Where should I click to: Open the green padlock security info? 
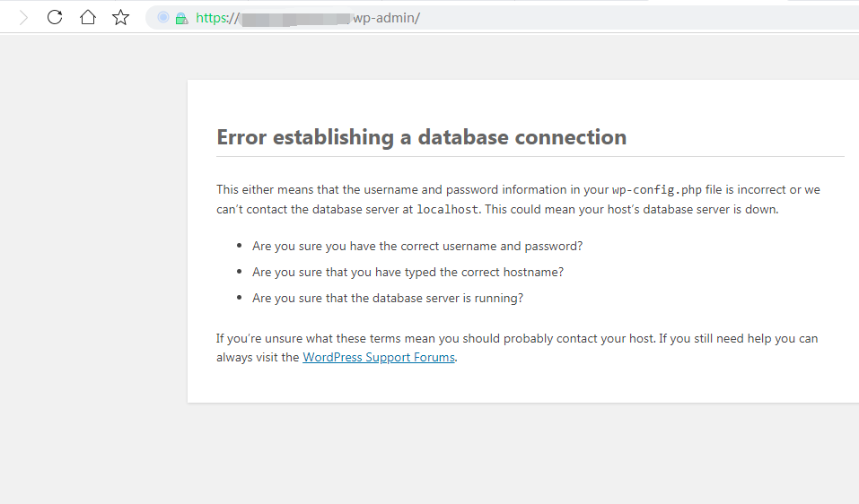tap(180, 18)
